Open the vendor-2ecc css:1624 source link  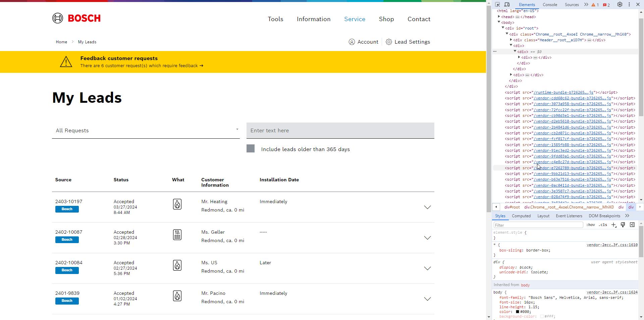coord(612,292)
